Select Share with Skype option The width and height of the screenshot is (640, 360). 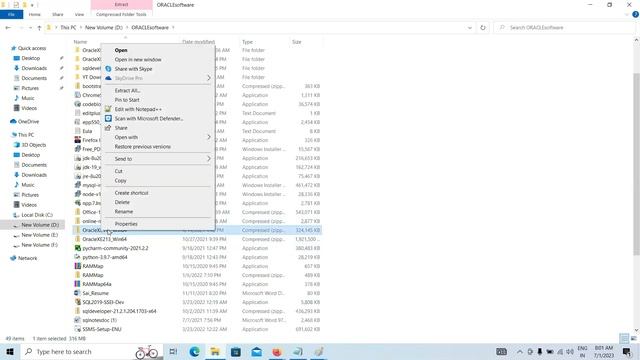tap(133, 69)
